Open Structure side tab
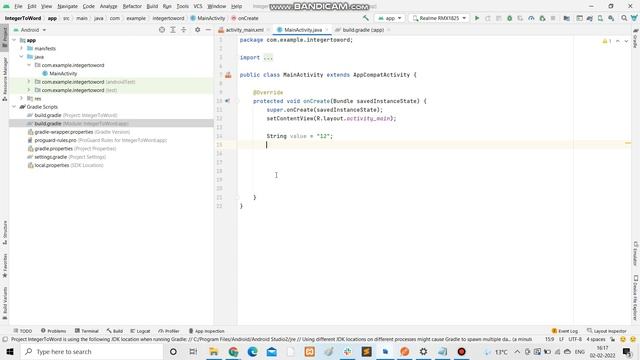This screenshot has width=640, height=360. coord(5,232)
